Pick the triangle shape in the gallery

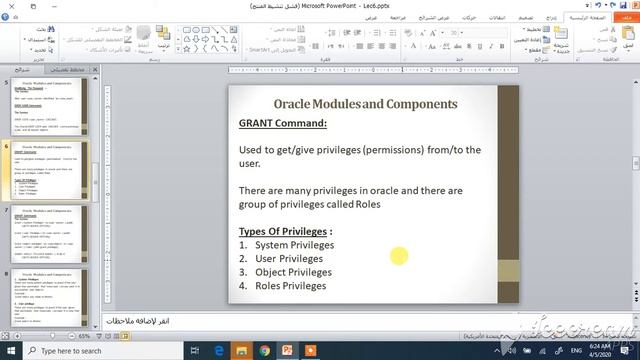click(x=233, y=40)
